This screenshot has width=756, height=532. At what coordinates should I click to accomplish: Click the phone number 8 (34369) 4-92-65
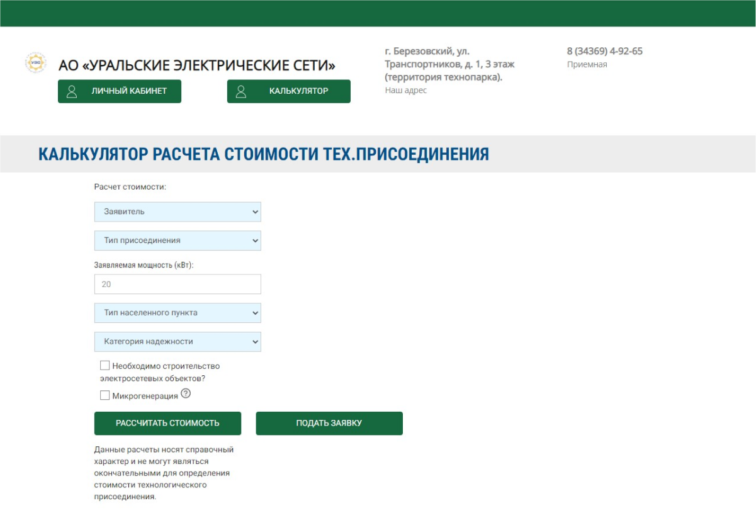coord(605,52)
